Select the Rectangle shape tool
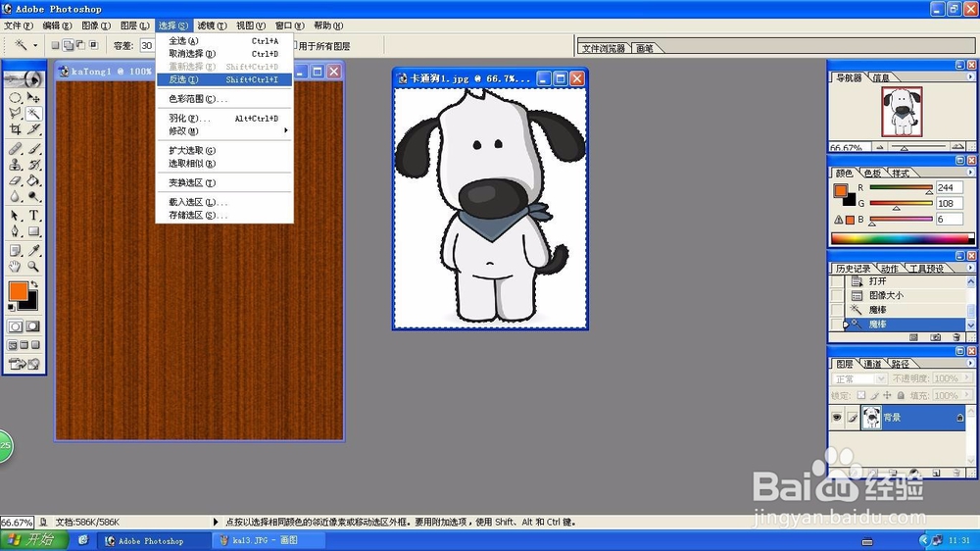Screen dimensions: 980x551 33,231
